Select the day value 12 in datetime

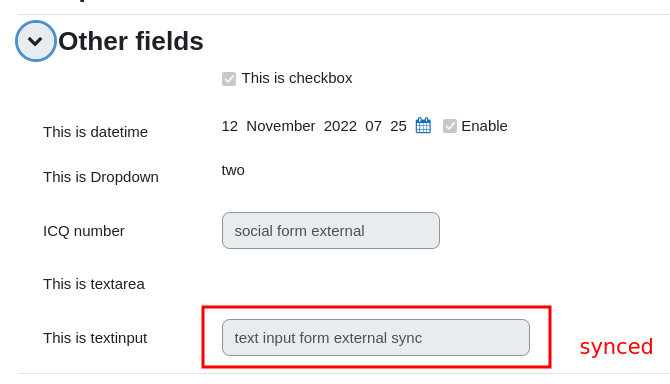pyautogui.click(x=229, y=126)
